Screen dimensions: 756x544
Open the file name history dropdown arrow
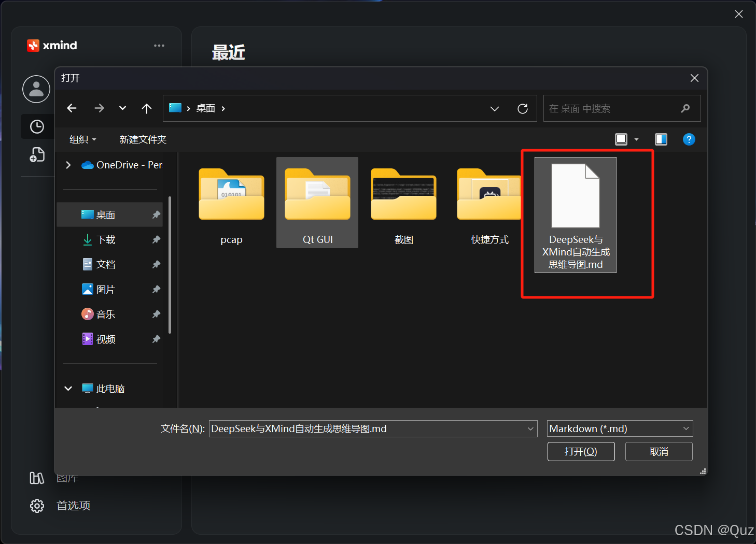coord(530,428)
